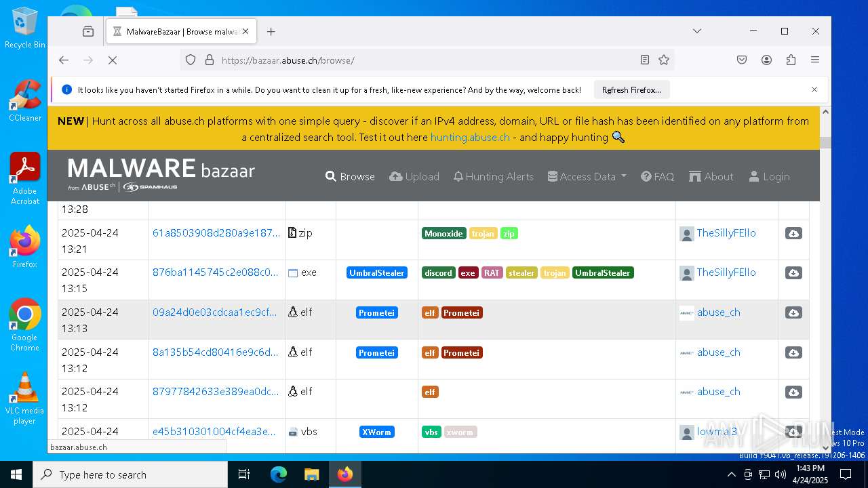Open TheSillyFEllo reporter in exe row

(726, 272)
